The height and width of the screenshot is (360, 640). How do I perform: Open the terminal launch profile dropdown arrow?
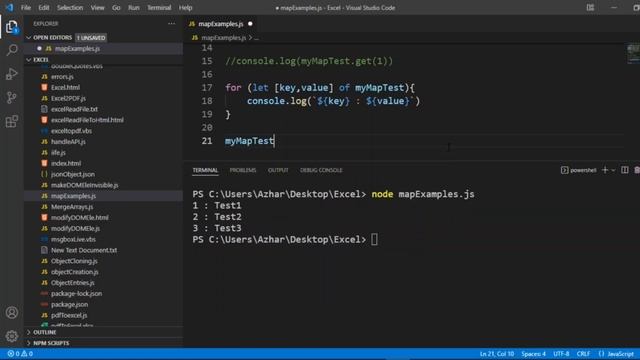[613, 171]
